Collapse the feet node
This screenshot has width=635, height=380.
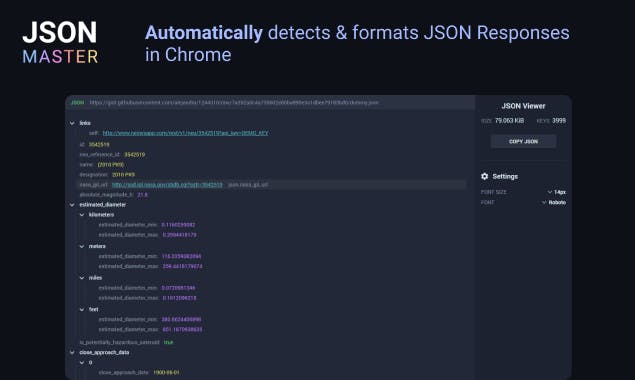[82, 310]
